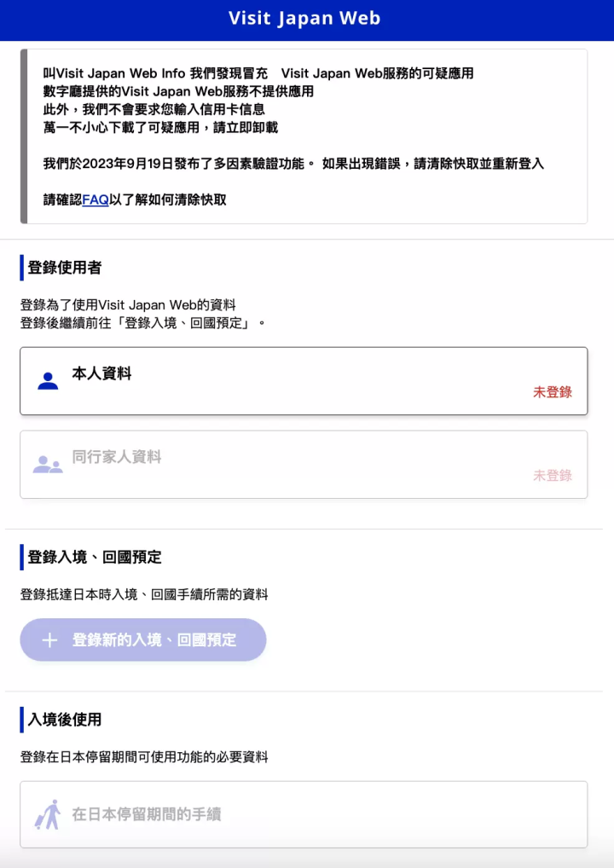Screen dimensions: 614x868
Task: Open the FAQ link
Action: (96, 200)
